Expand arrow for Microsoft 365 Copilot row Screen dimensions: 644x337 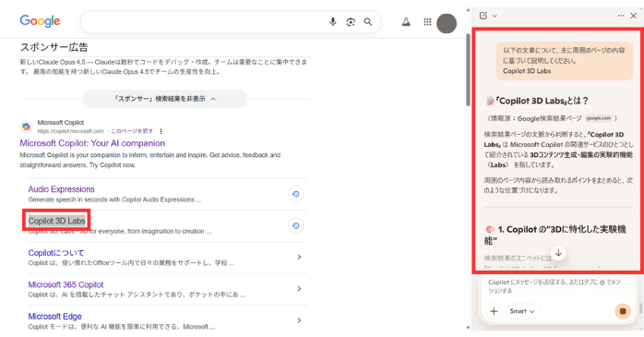pos(299,288)
